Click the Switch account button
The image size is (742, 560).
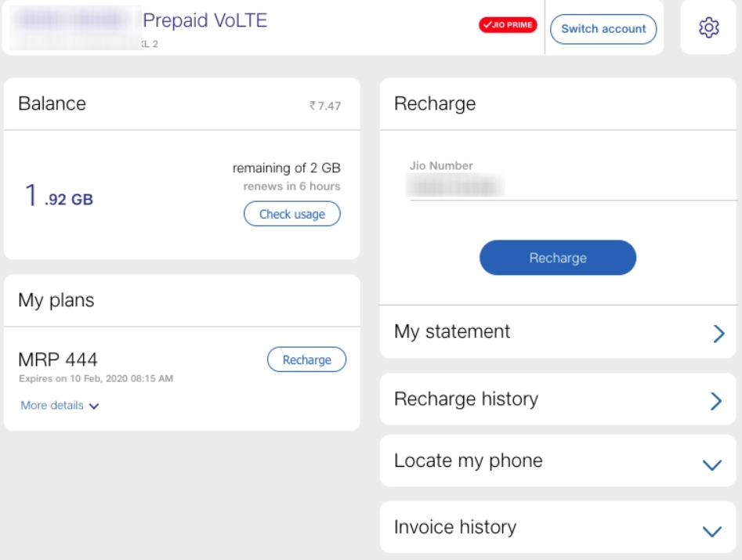pos(603,29)
